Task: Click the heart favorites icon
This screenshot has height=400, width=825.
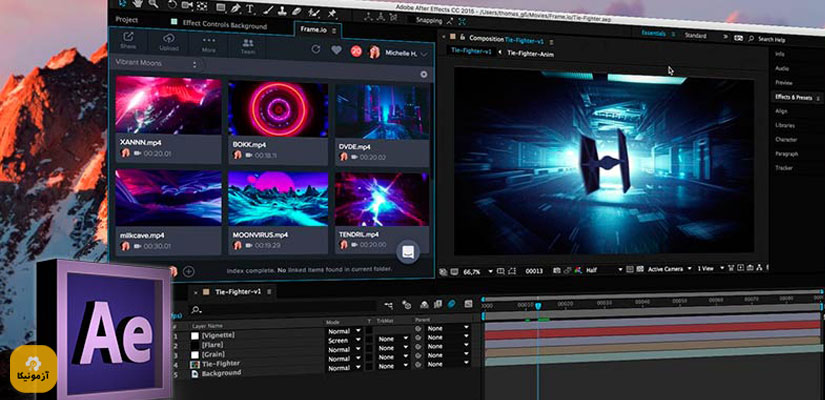Action: pyautogui.click(x=336, y=50)
